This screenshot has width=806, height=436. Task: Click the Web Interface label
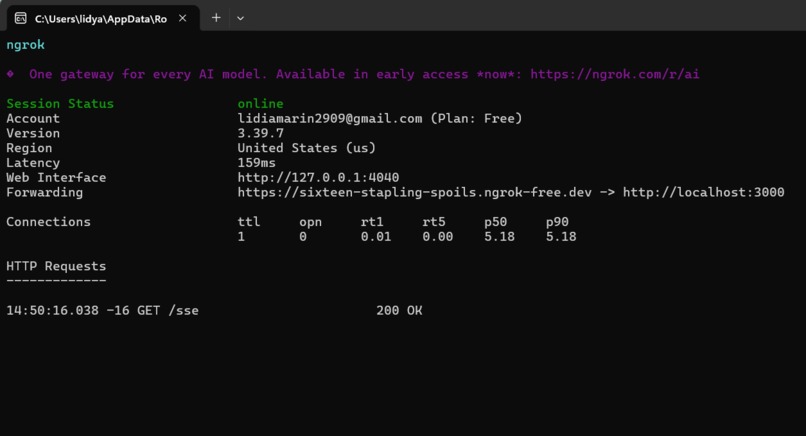click(x=56, y=178)
